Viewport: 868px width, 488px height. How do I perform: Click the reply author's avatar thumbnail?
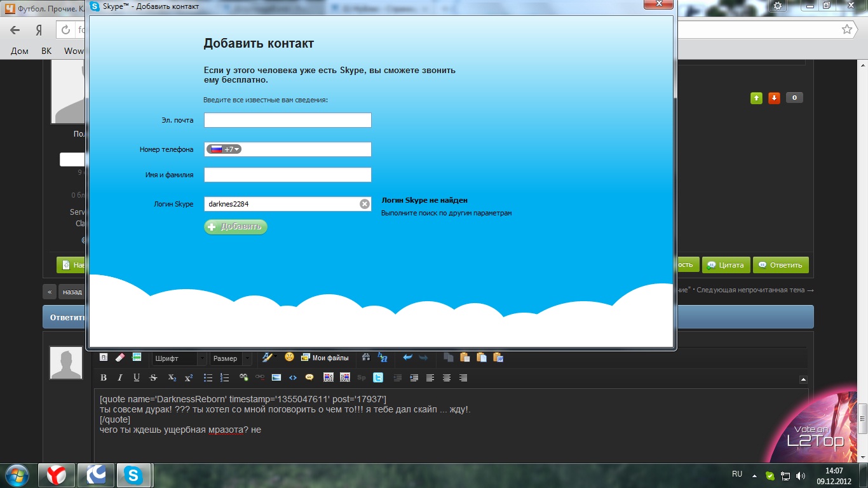point(66,363)
